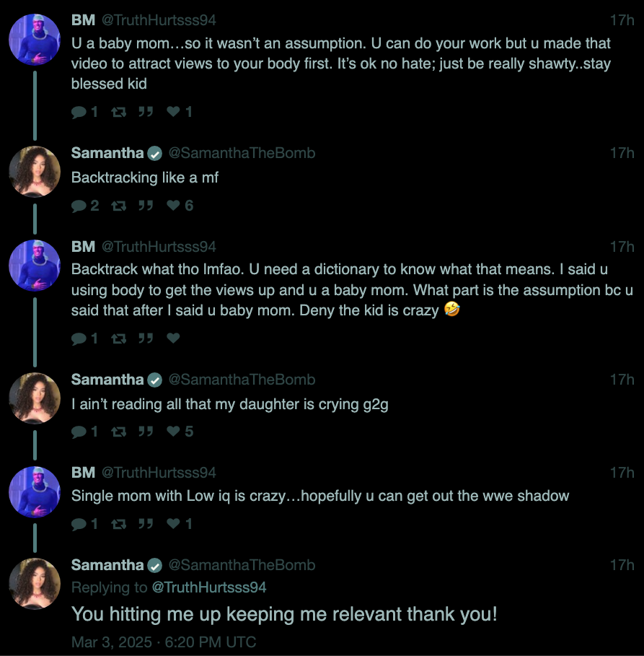The width and height of the screenshot is (644, 656).
Task: Quote BM's "Single mom with Low iq" tweet
Action: click(145, 524)
